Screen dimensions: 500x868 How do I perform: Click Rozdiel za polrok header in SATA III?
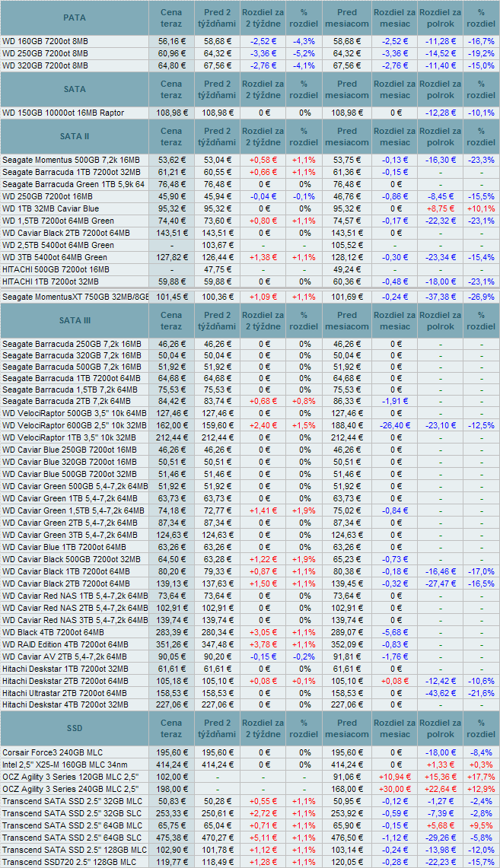click(440, 320)
